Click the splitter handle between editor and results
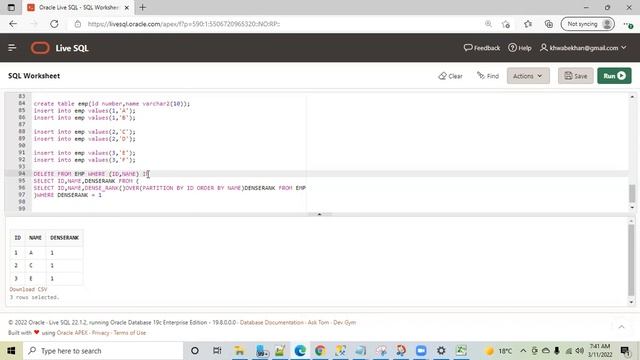This screenshot has width=640, height=360. point(320,214)
